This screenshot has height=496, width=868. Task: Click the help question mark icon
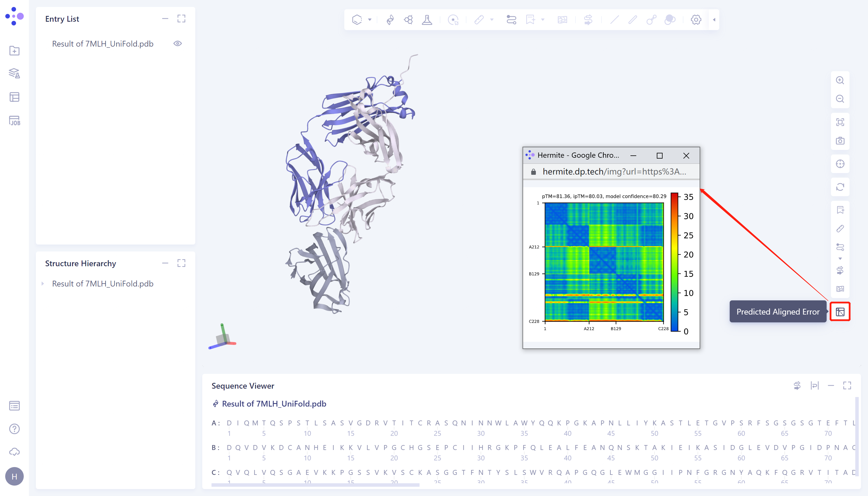click(x=14, y=429)
